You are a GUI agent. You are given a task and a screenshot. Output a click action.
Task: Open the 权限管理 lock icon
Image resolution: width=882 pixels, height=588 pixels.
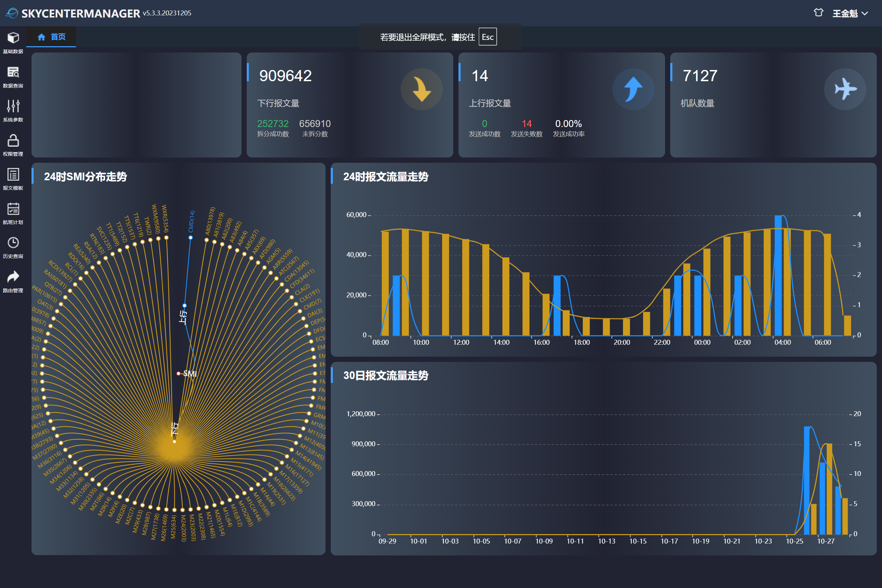pos(13,140)
